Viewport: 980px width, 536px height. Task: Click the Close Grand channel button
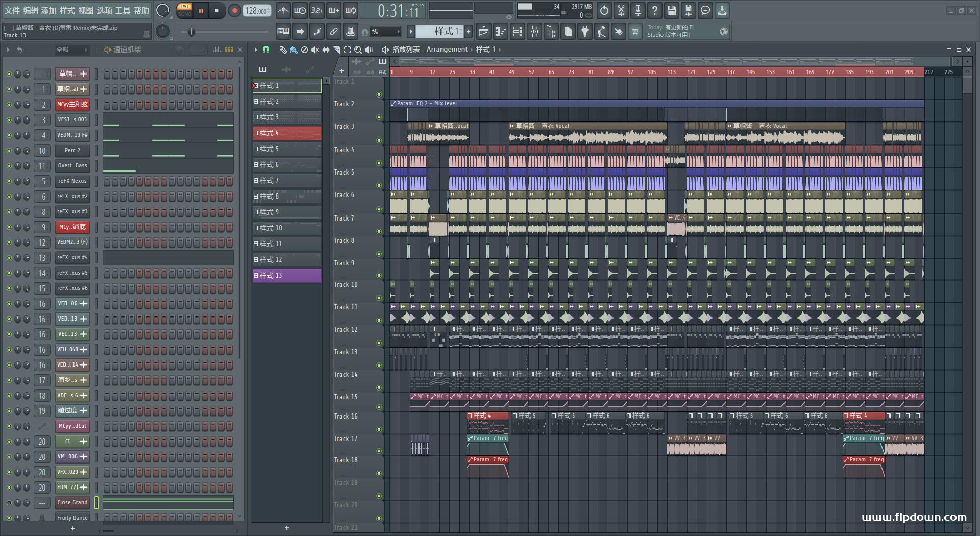72,503
